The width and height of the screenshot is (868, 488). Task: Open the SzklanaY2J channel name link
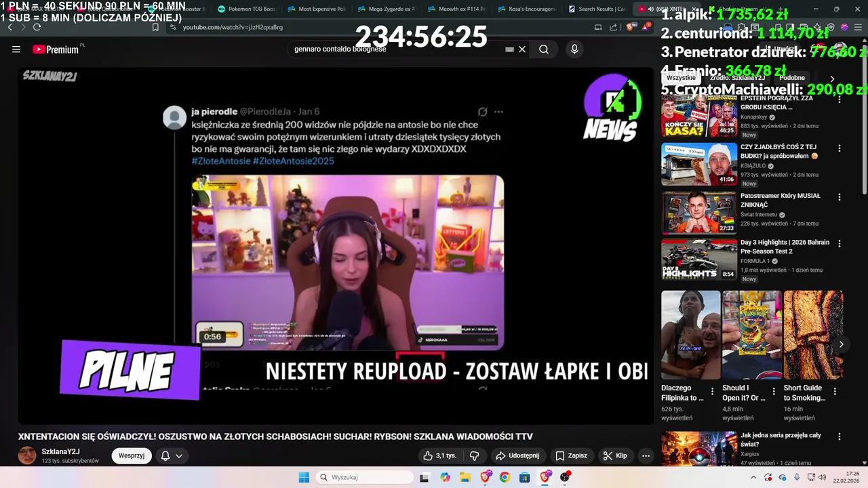pyautogui.click(x=60, y=451)
